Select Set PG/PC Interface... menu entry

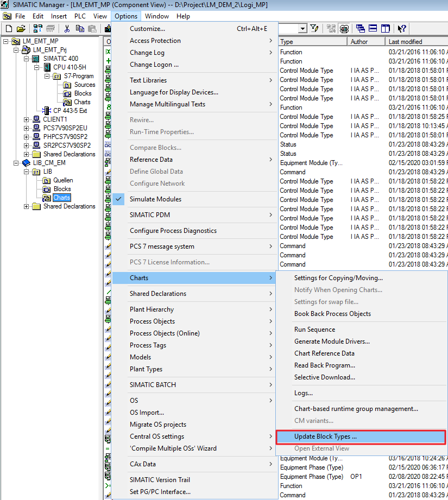194,492
